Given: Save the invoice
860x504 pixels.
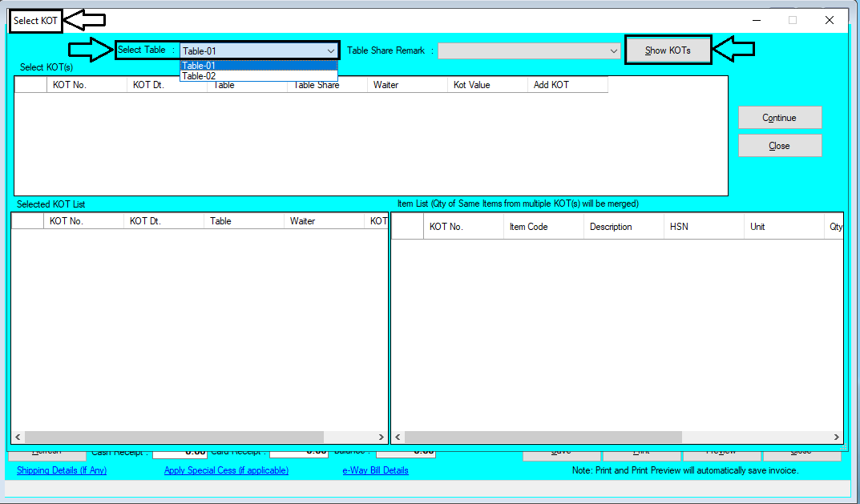Looking at the screenshot, I should point(560,450).
